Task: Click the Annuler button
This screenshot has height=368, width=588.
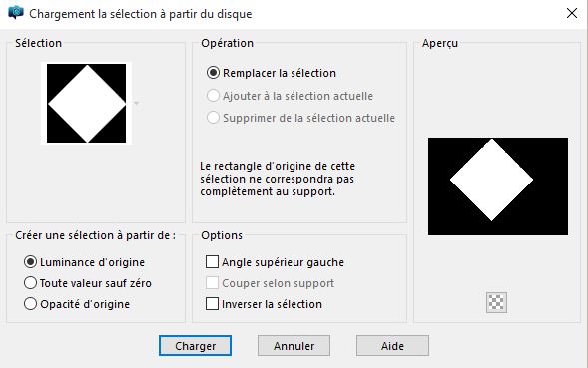Action: [294, 345]
